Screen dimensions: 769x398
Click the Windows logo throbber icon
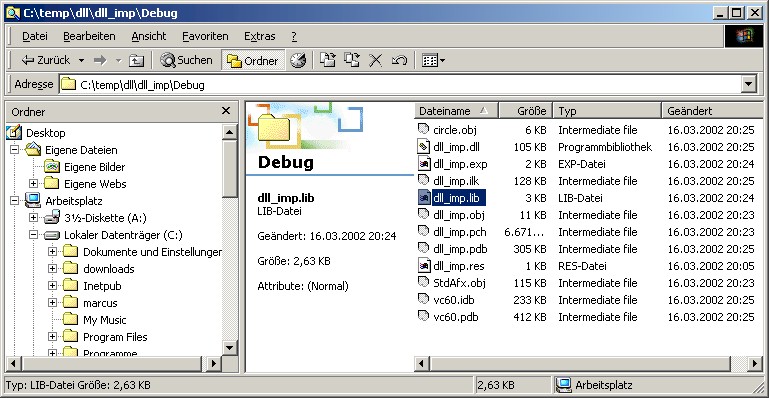click(743, 36)
